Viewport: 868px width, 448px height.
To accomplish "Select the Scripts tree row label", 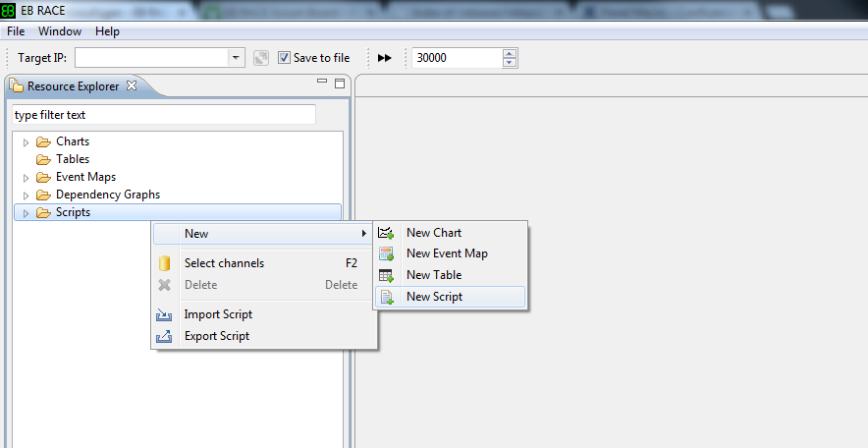I will (73, 212).
